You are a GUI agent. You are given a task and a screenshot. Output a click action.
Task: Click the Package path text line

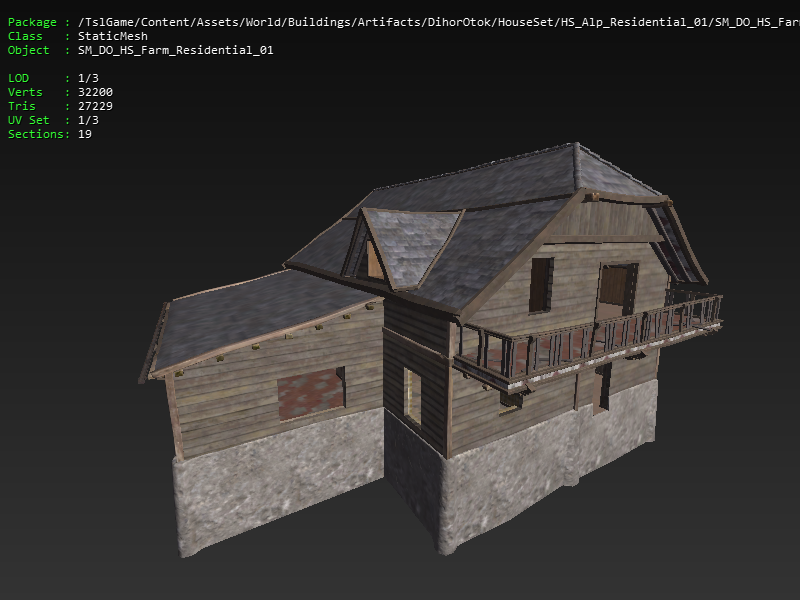pos(400,22)
